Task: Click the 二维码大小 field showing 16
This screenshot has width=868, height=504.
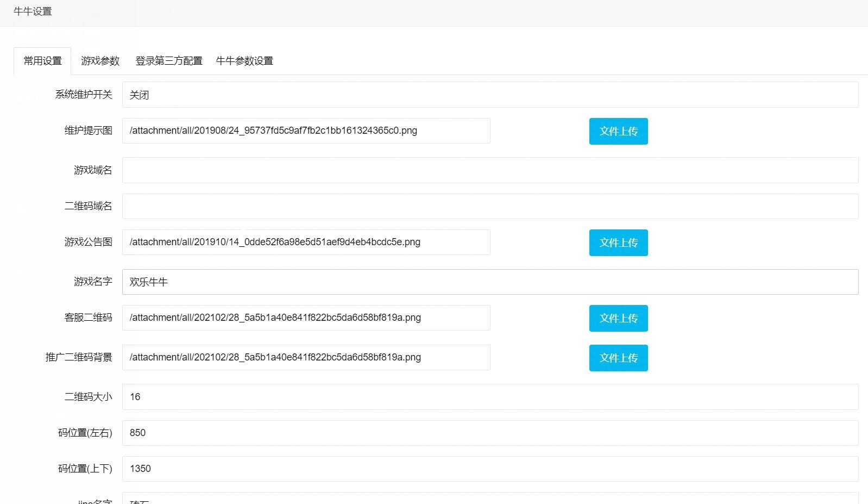Action: pos(490,397)
